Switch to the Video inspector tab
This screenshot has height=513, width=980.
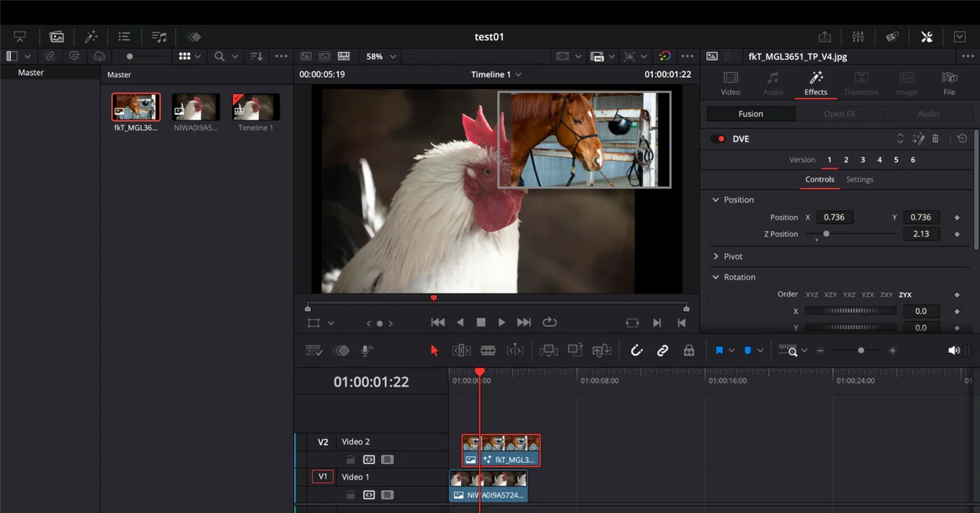(730, 83)
